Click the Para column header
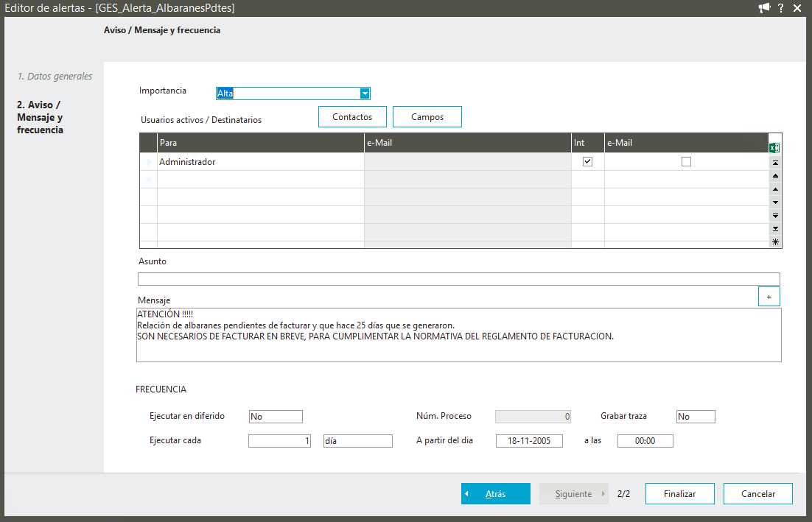 [x=261, y=143]
